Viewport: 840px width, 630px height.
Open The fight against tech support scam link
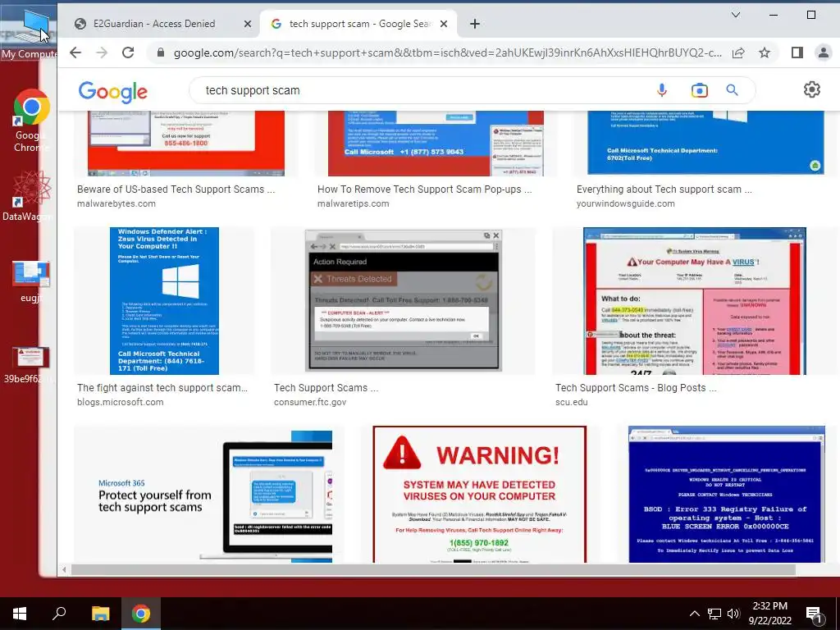pos(162,388)
